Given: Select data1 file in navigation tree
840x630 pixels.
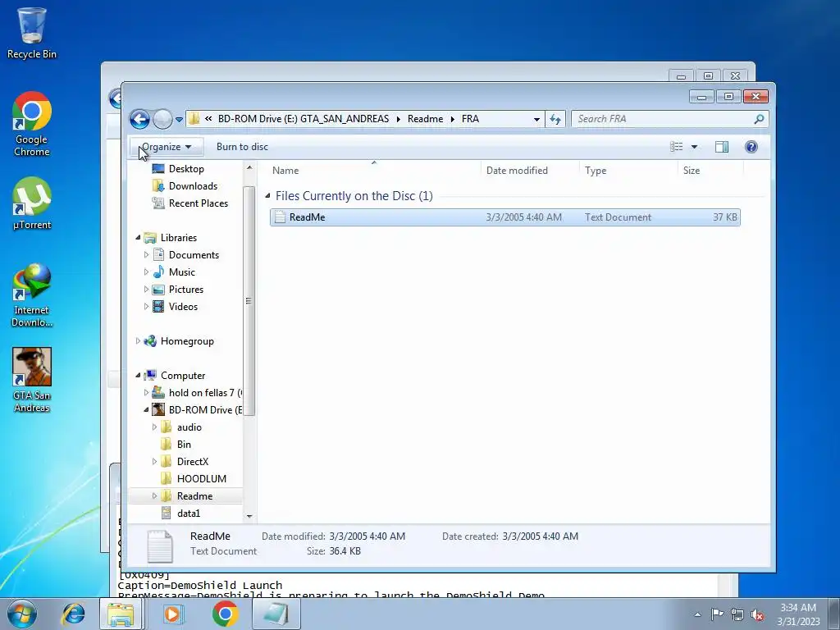Looking at the screenshot, I should [x=188, y=514].
